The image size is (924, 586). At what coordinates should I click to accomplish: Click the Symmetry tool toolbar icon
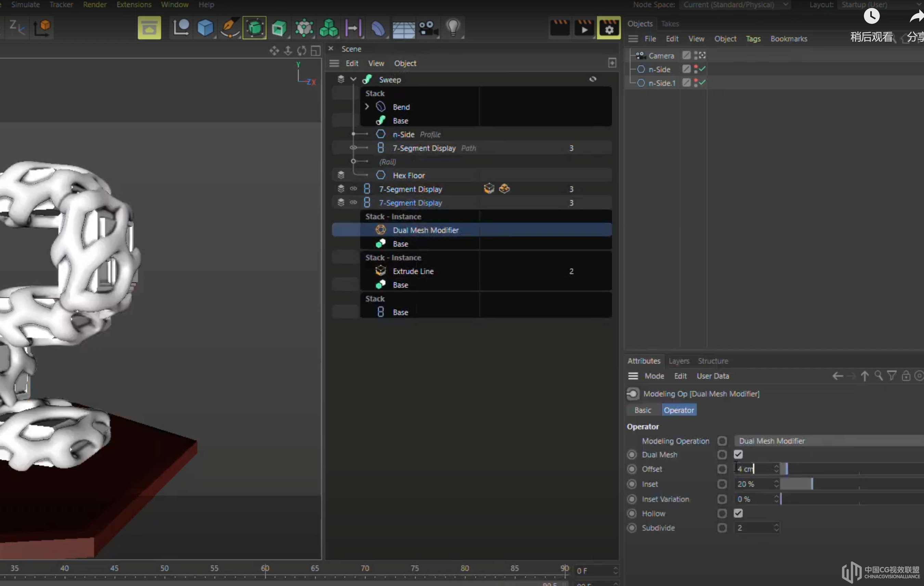tap(353, 28)
